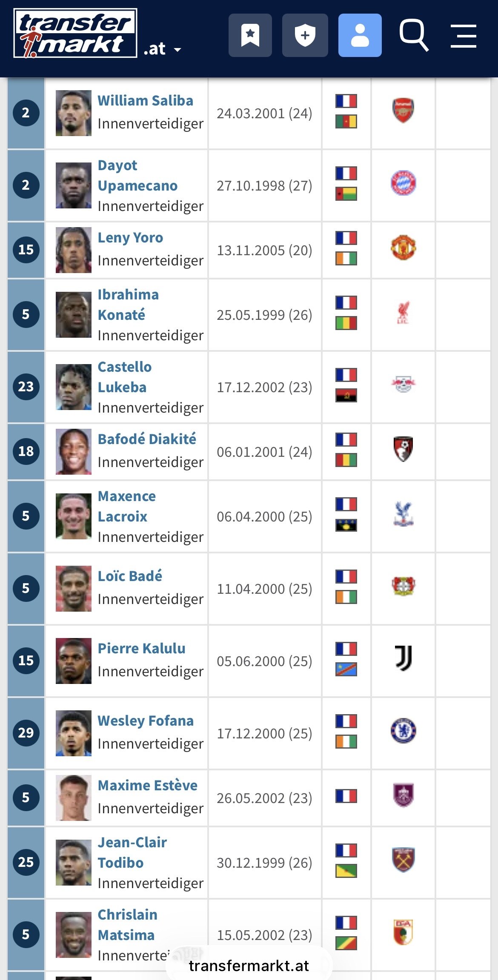Image resolution: width=498 pixels, height=980 pixels.
Task: Open William Saliba's player profile
Action: 145,101
